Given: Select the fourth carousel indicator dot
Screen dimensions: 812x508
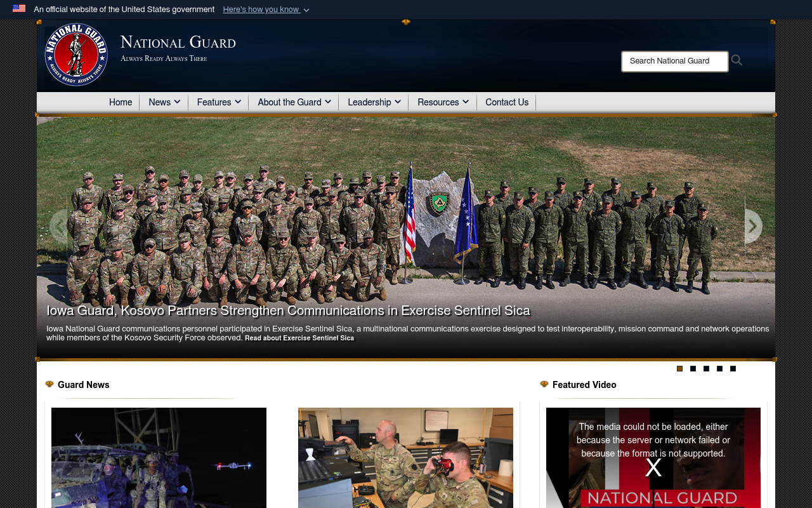Looking at the screenshot, I should pyautogui.click(x=720, y=368).
